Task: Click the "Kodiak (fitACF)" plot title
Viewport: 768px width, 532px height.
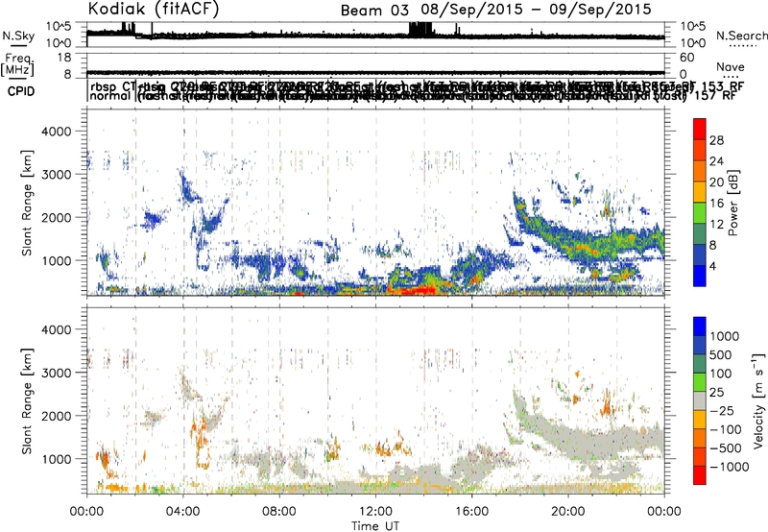Action: coord(154,9)
